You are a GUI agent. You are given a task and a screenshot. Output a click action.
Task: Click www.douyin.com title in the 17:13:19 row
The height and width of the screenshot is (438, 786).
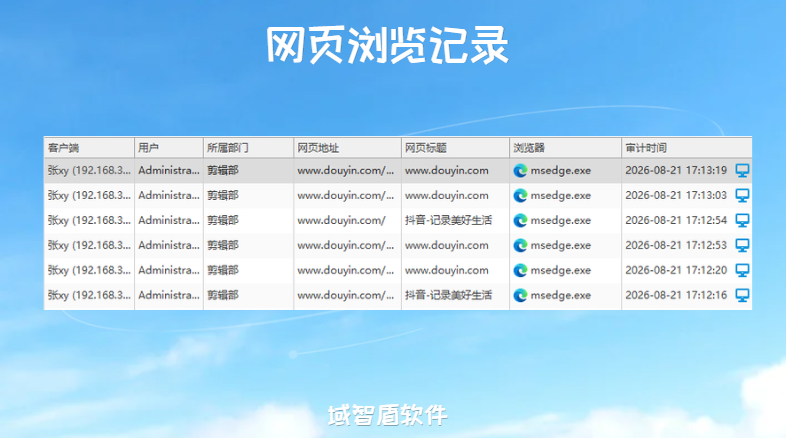(447, 170)
